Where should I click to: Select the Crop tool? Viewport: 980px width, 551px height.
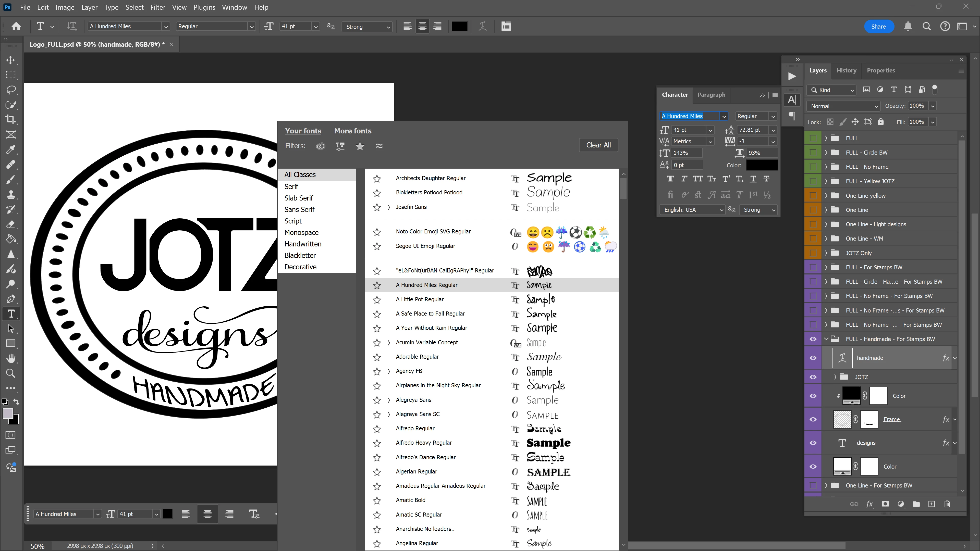pos(11,119)
